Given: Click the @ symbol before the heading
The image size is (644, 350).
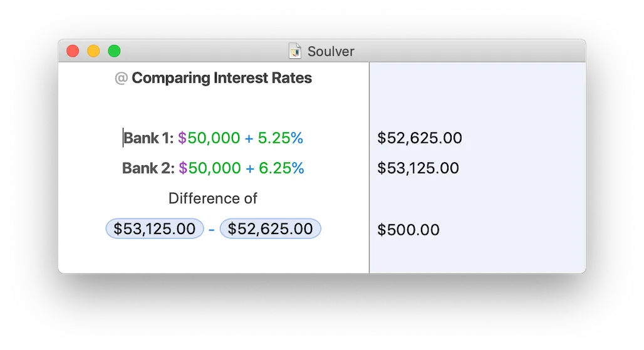Looking at the screenshot, I should [x=121, y=78].
